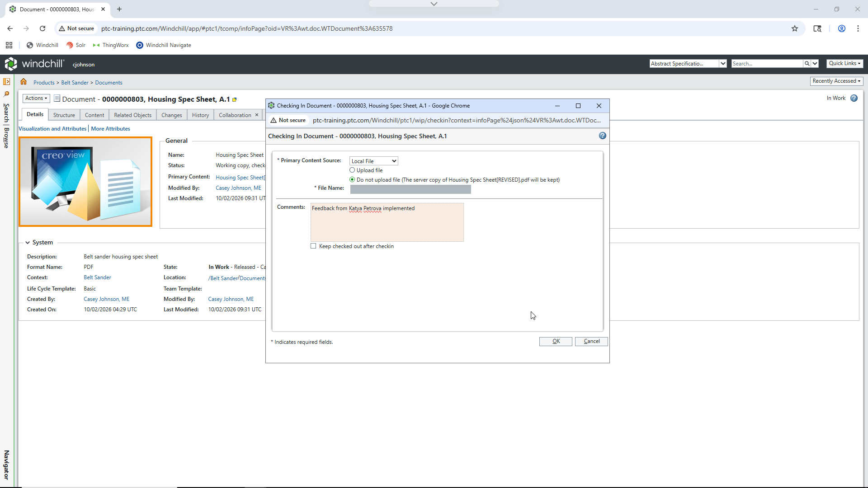Select the Upload file radio option
This screenshot has height=488, width=868.
tap(352, 170)
